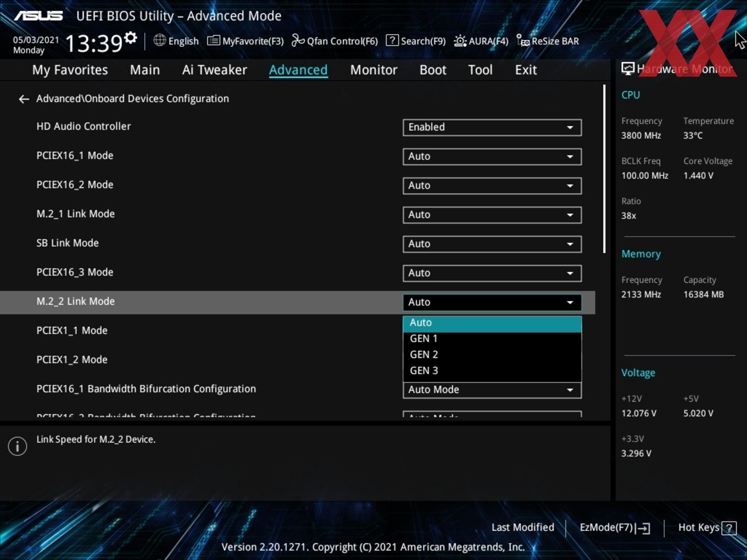
Task: Click the +3.3V reading 3.296 V
Action: 636,453
